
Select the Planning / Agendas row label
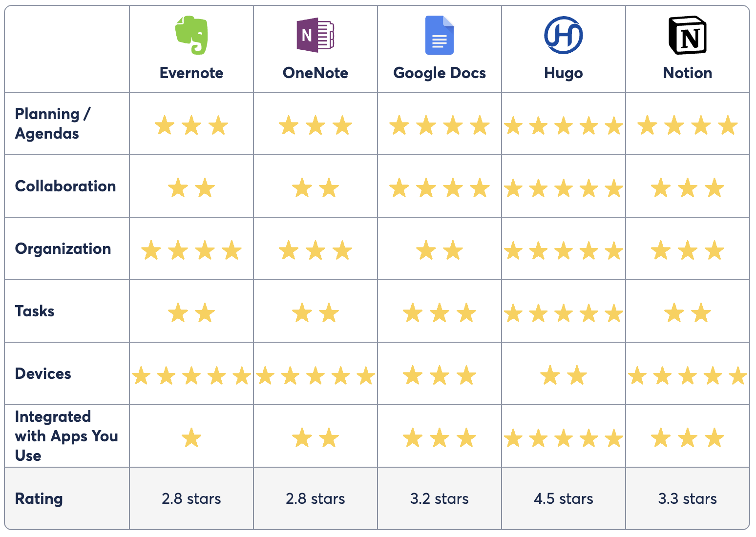coord(53,124)
